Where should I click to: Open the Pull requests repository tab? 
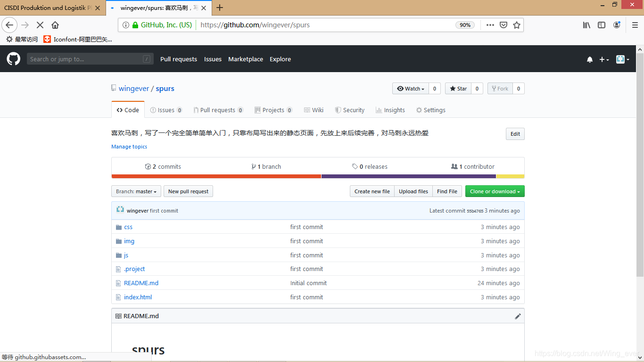coord(218,110)
